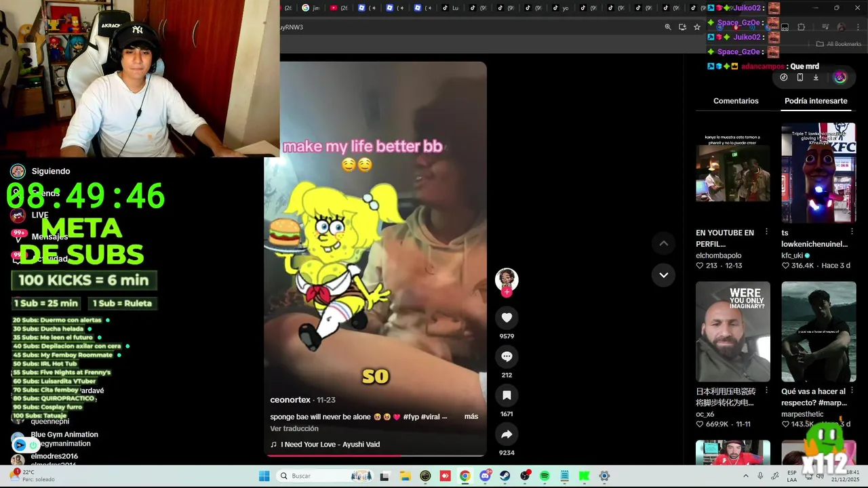Go to previous video with up chevron

664,243
